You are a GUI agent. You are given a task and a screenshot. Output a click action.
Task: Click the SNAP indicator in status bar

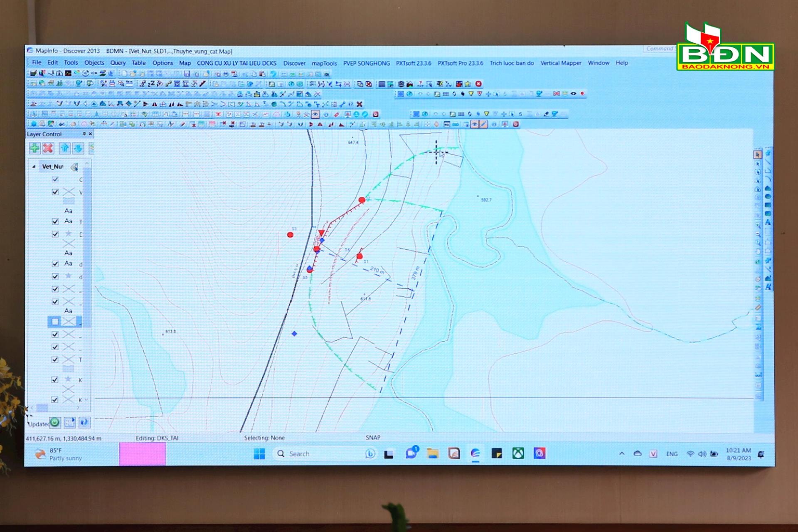point(373,437)
